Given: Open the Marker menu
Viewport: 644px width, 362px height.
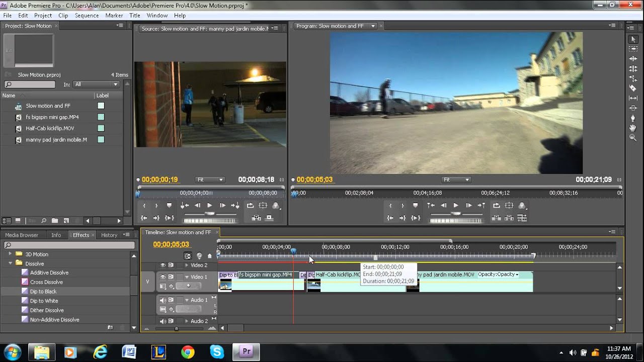Looking at the screenshot, I should click(114, 16).
